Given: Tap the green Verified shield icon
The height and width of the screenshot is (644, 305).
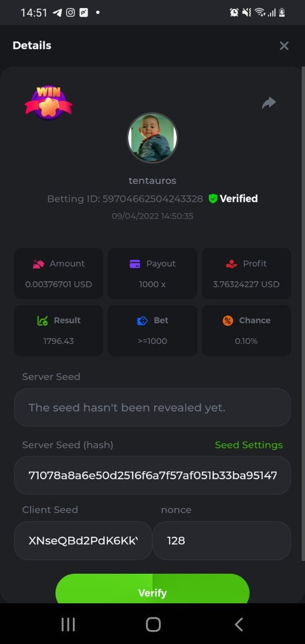Looking at the screenshot, I should coord(213,199).
